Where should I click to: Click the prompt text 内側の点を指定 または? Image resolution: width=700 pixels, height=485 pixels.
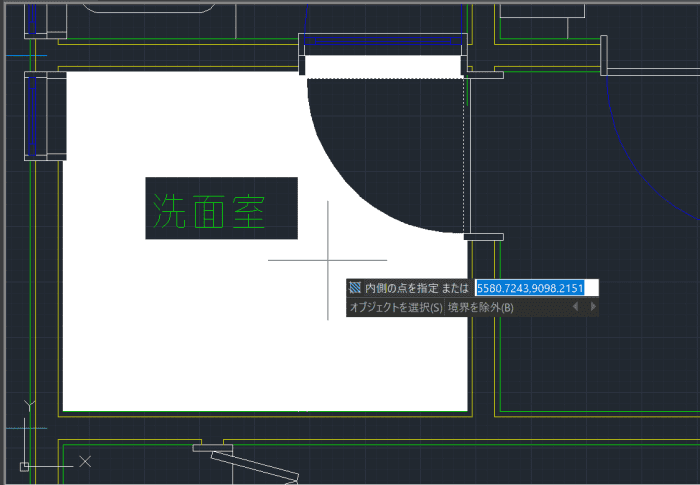(x=416, y=288)
